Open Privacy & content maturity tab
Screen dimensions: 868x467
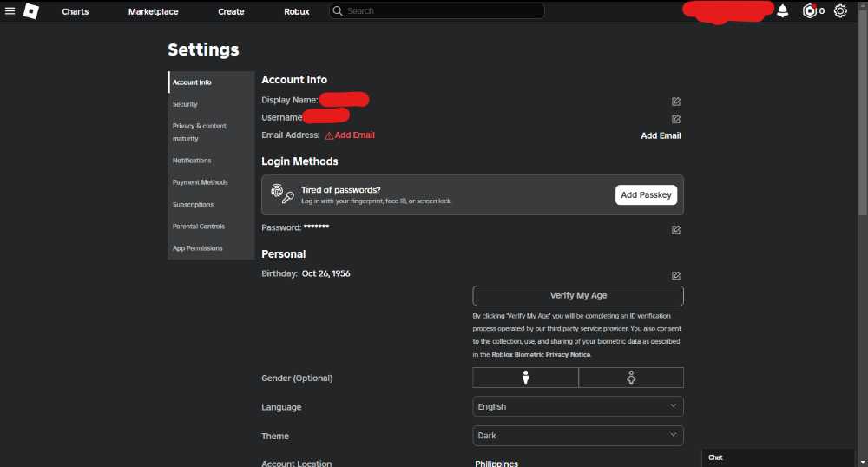(x=211, y=132)
